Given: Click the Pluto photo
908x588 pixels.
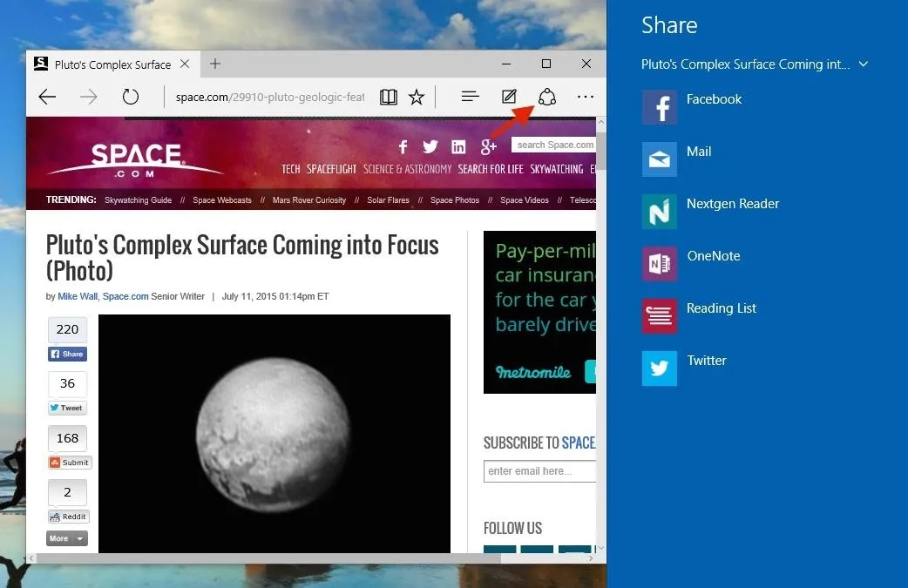Looking at the screenshot, I should click(x=274, y=434).
